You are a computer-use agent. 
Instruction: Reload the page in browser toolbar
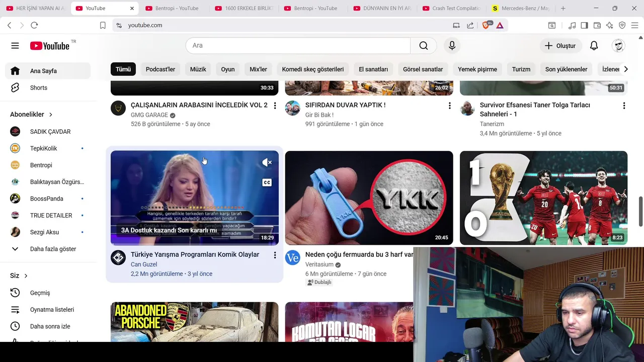pyautogui.click(x=34, y=25)
